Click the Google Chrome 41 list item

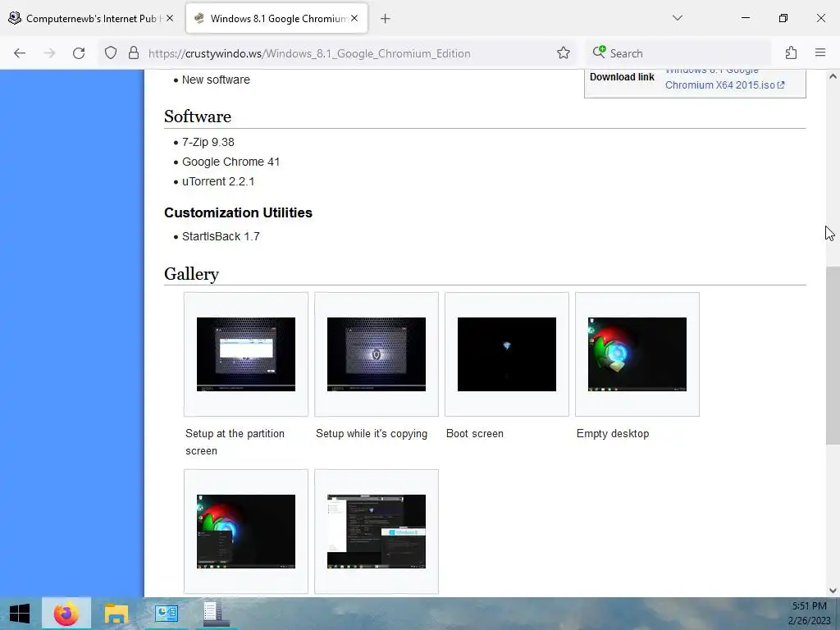(231, 162)
